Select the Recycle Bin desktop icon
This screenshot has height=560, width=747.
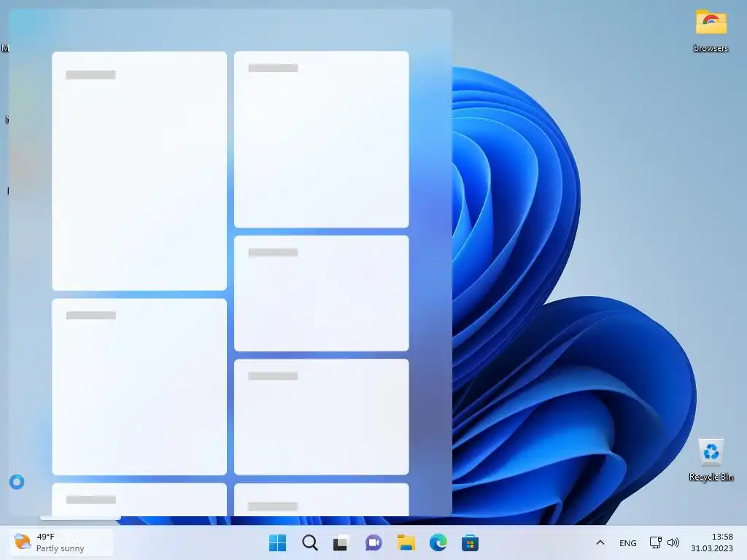click(x=711, y=459)
